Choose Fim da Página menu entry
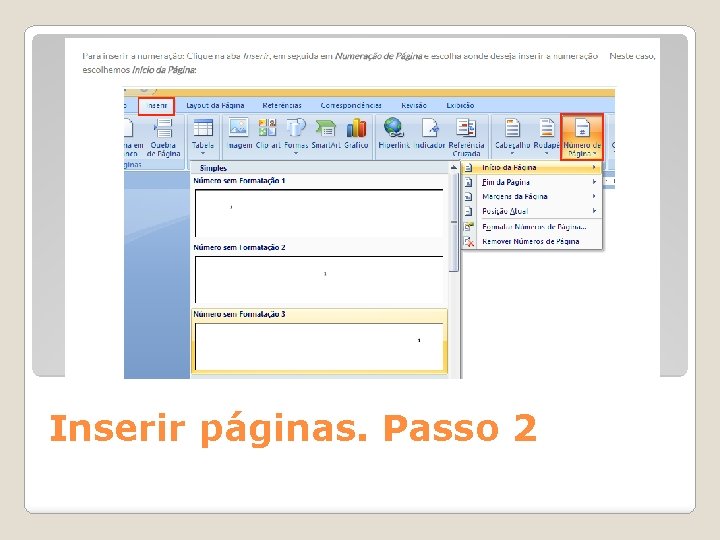The width and height of the screenshot is (720, 540). point(531,182)
